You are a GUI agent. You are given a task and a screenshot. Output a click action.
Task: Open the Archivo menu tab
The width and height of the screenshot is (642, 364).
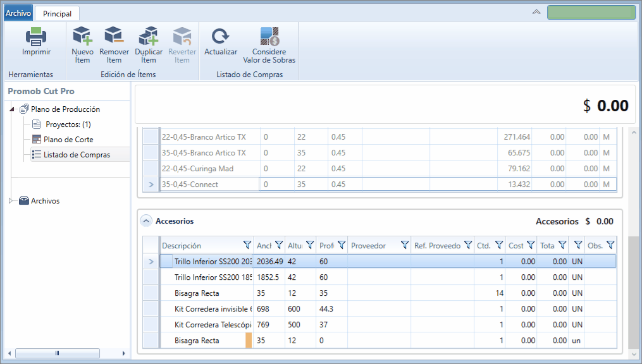[x=18, y=13]
